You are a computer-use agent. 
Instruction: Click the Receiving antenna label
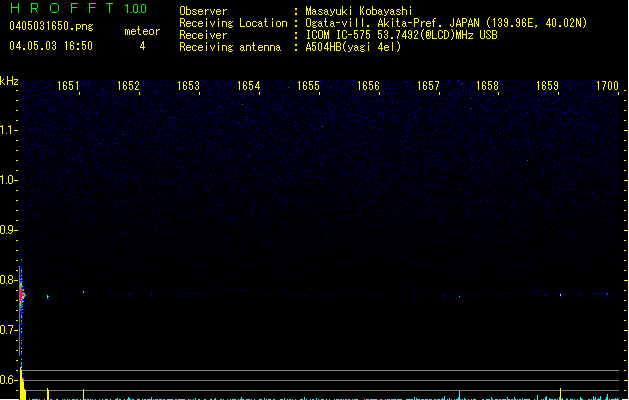[230, 47]
